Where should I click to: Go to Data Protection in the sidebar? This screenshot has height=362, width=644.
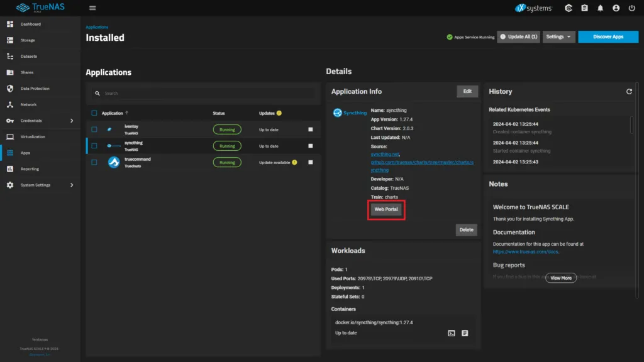(35, 88)
